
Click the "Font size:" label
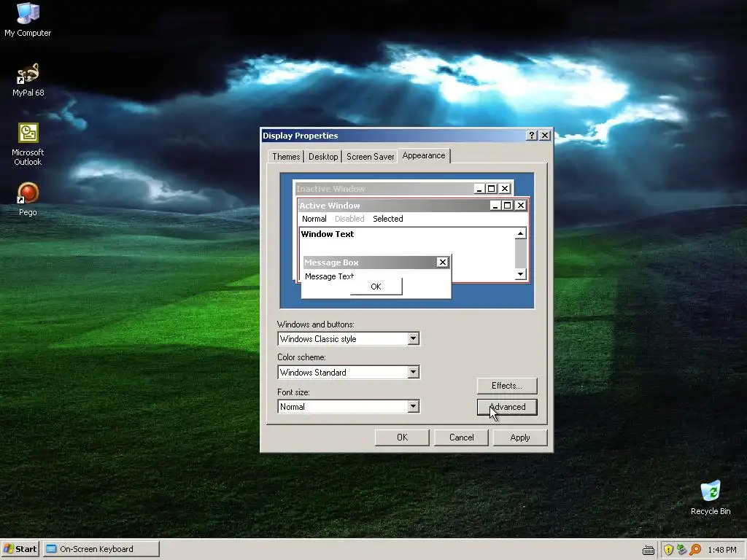pyautogui.click(x=293, y=392)
